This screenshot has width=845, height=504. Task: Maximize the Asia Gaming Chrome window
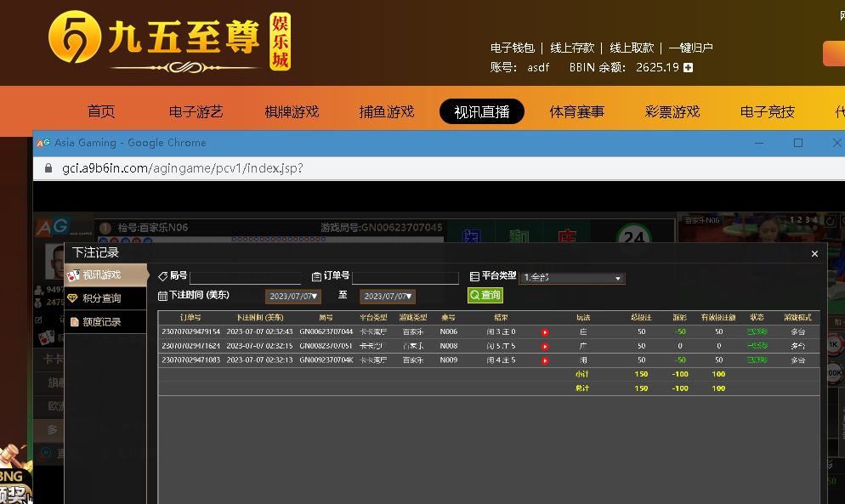[798, 143]
